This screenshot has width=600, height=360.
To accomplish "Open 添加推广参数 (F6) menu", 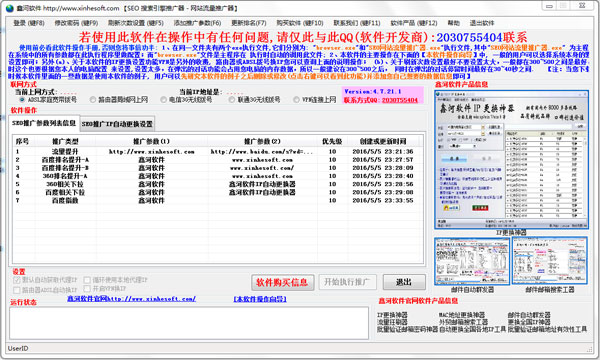I will 197,23.
